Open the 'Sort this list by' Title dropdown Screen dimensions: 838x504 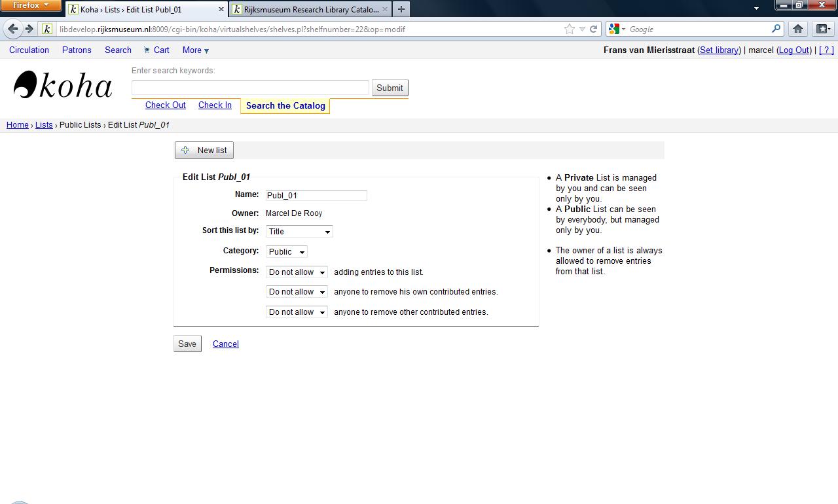point(299,232)
